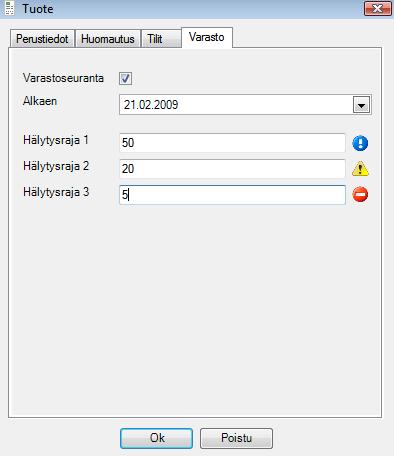Toggle the Varastoseuranta checkbox
The image size is (394, 456).
click(125, 79)
